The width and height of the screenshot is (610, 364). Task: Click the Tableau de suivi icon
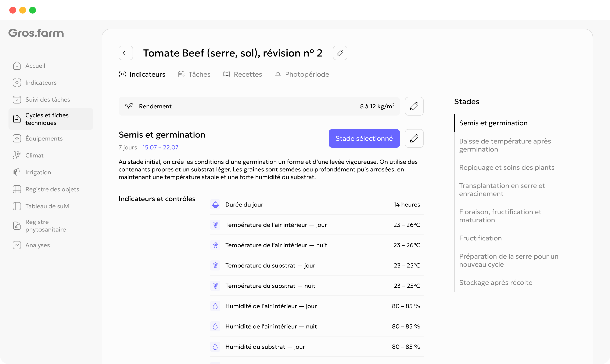click(17, 206)
